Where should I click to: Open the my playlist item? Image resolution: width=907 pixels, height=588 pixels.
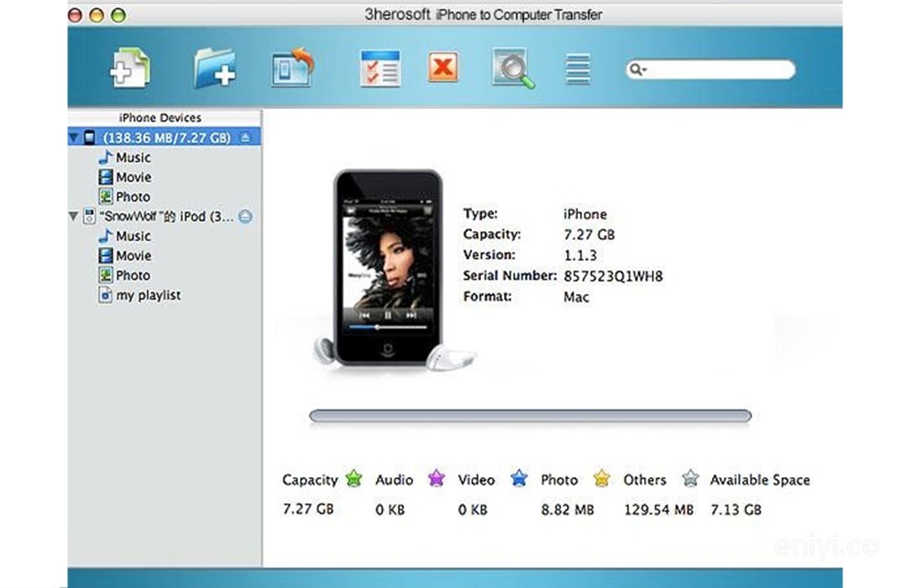pos(148,296)
